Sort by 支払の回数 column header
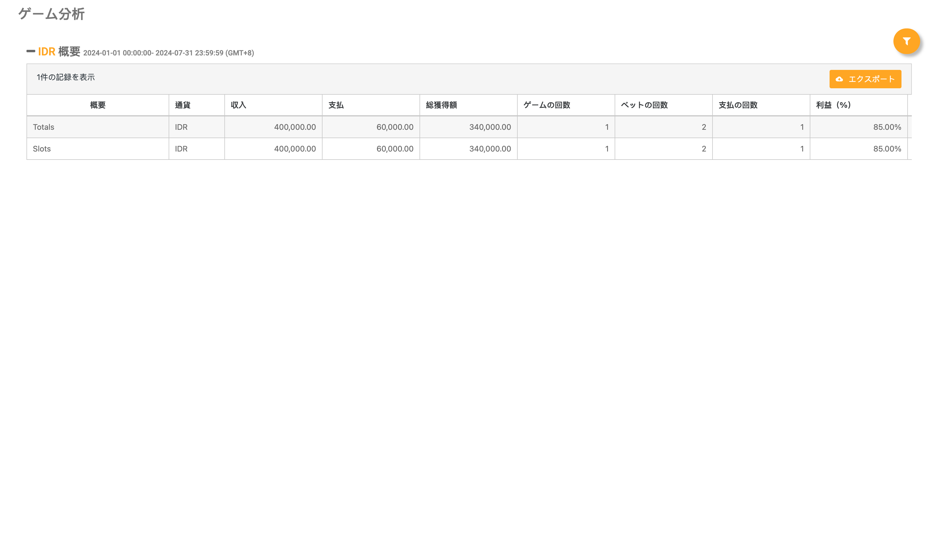 738,105
